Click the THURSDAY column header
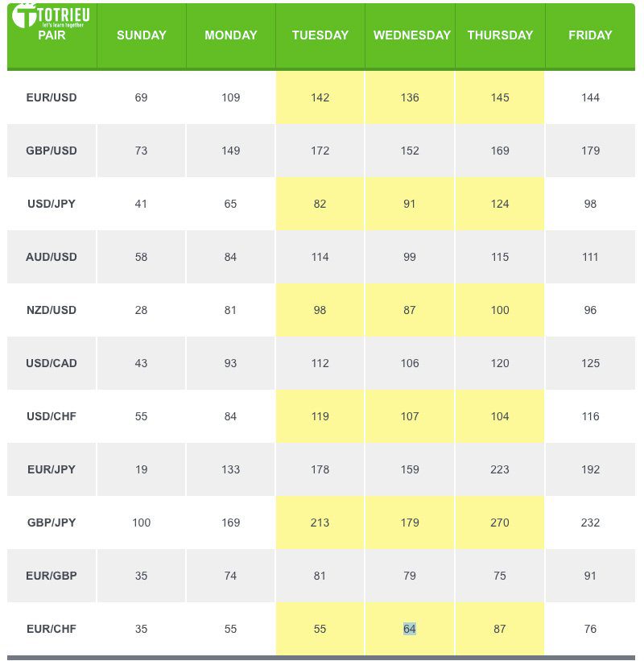644x661 pixels. coord(500,35)
